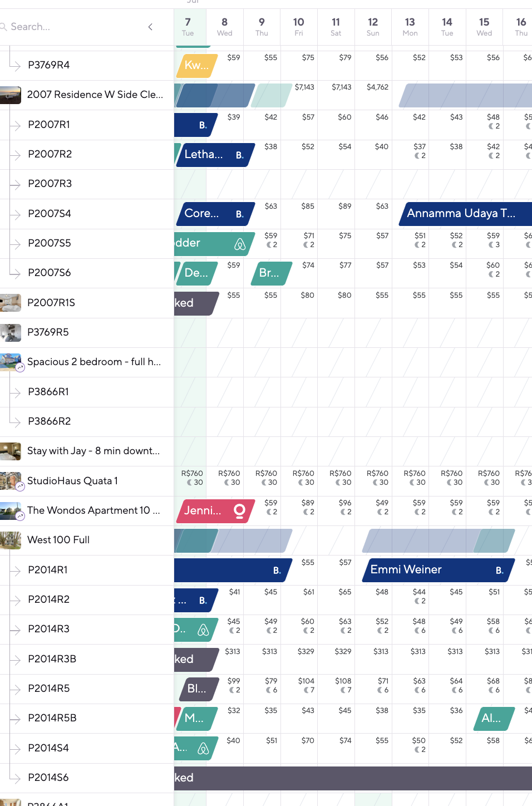Select the 10 Fri date header
The width and height of the screenshot is (532, 806).
pos(299,27)
